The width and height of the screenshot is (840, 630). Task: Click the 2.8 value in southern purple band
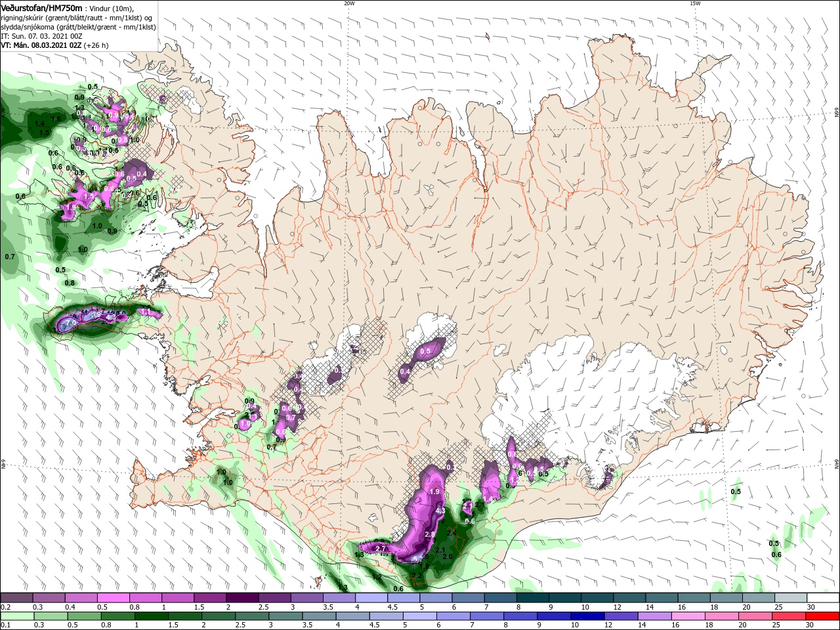430,535
